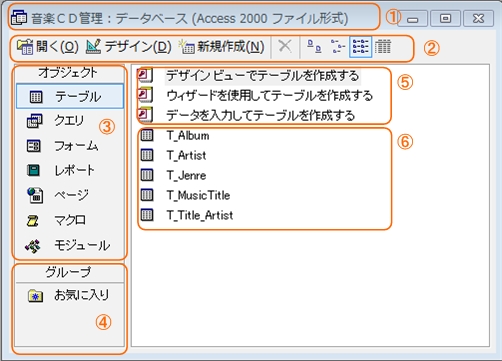Switch to details view icon
502x361 pixels.
(x=383, y=46)
